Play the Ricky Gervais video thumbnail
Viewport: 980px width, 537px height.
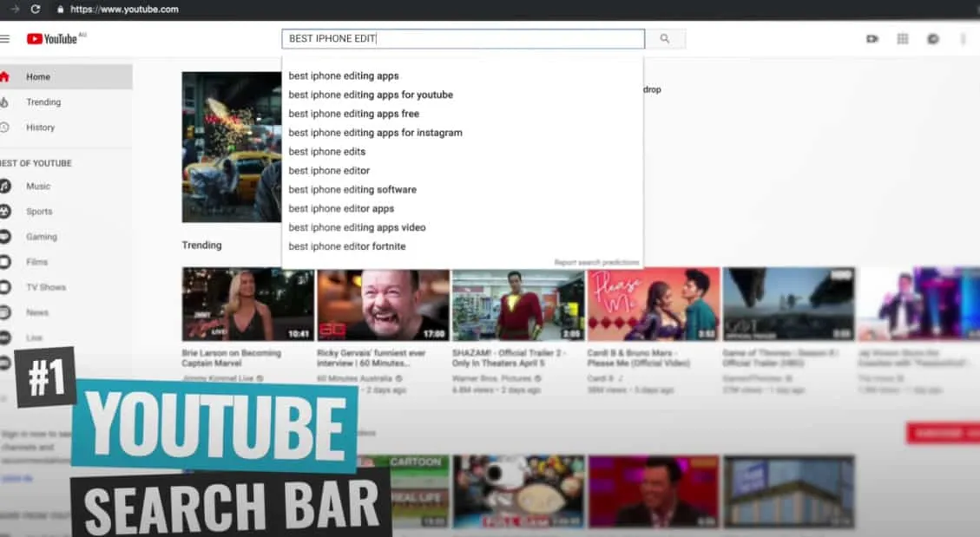click(x=383, y=304)
